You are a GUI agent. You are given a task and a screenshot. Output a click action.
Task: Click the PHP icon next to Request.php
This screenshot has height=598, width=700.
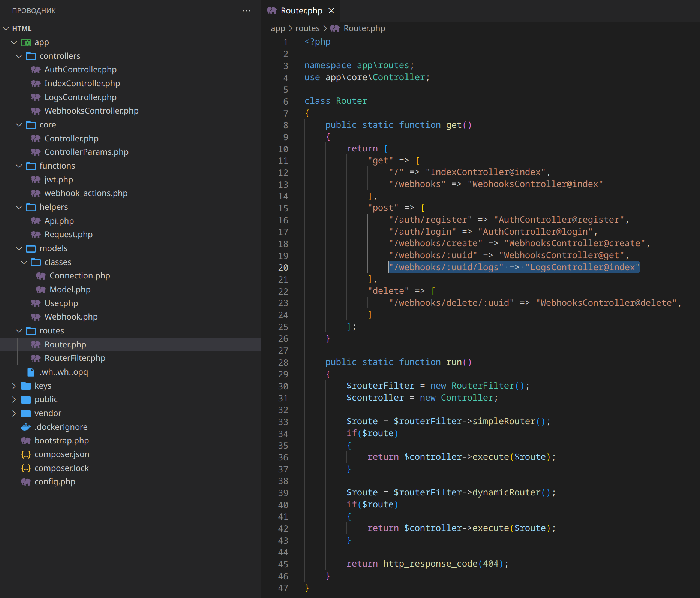point(36,235)
